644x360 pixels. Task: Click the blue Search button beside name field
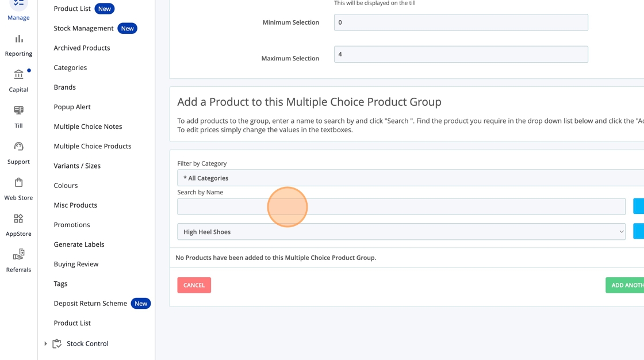click(x=639, y=206)
